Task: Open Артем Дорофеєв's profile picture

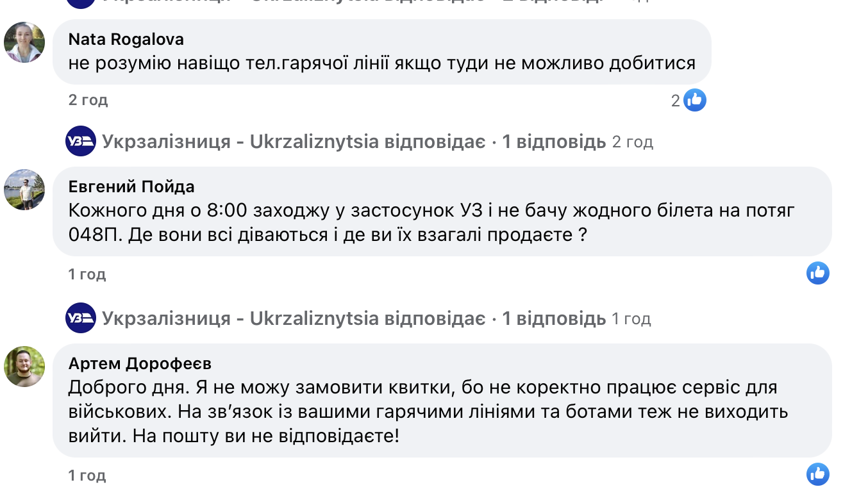Action: click(x=24, y=367)
